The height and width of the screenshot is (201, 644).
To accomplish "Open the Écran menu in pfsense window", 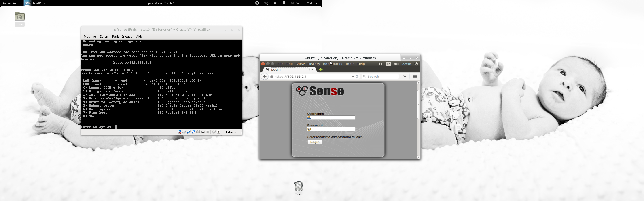I will tap(104, 36).
